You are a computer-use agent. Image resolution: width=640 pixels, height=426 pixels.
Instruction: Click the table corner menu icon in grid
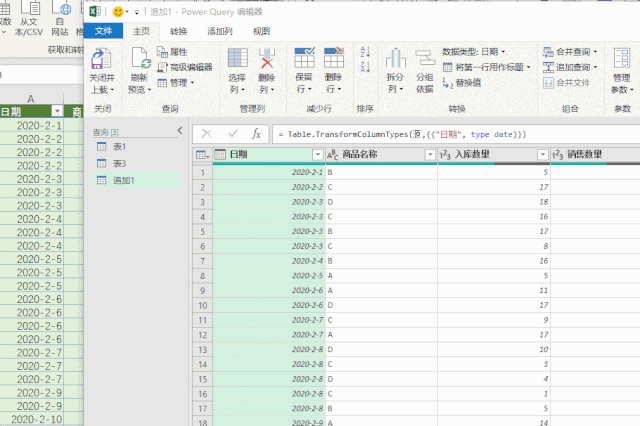coord(202,155)
